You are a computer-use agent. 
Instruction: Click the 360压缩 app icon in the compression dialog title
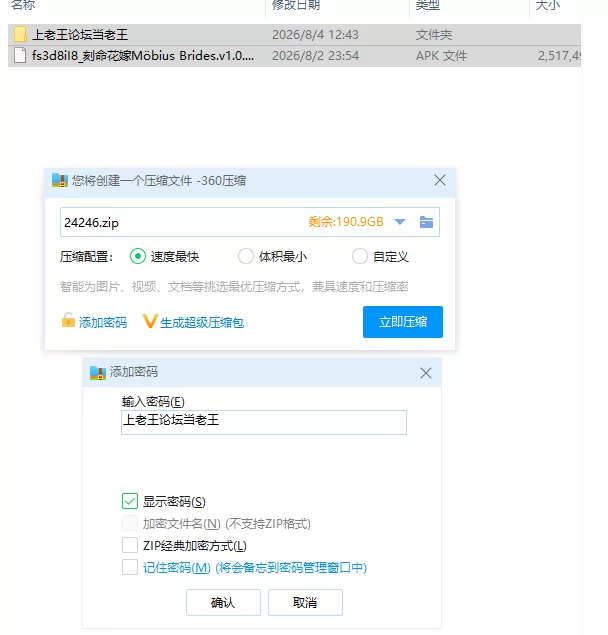pos(60,181)
